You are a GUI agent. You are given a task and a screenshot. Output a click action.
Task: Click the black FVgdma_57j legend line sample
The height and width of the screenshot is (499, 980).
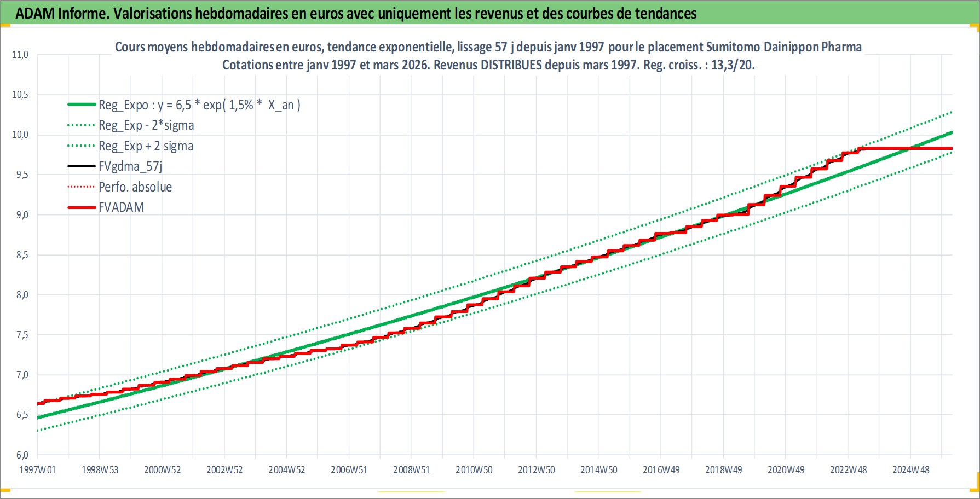tap(82, 166)
